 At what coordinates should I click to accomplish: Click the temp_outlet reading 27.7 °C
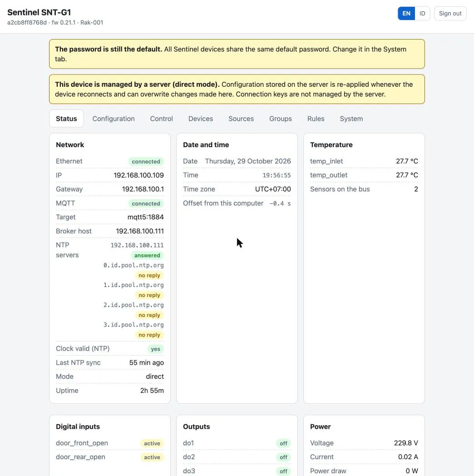point(407,175)
